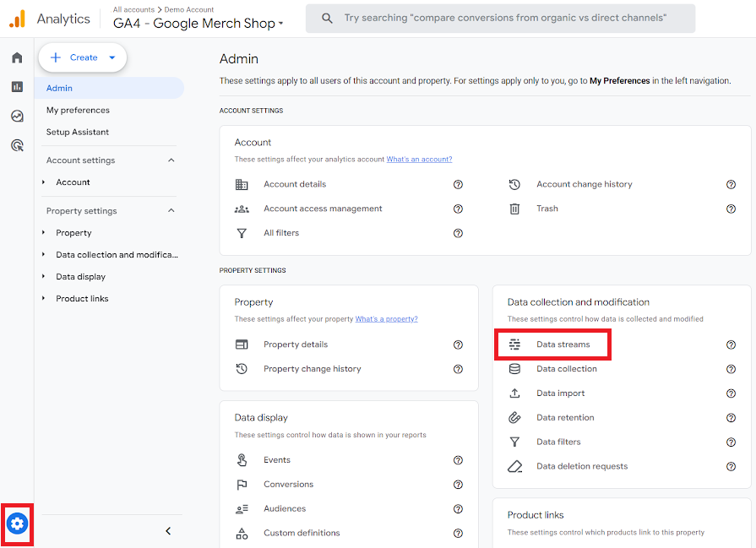756x548 pixels.
Task: Expand the Product links tree item
Action: tap(43, 298)
